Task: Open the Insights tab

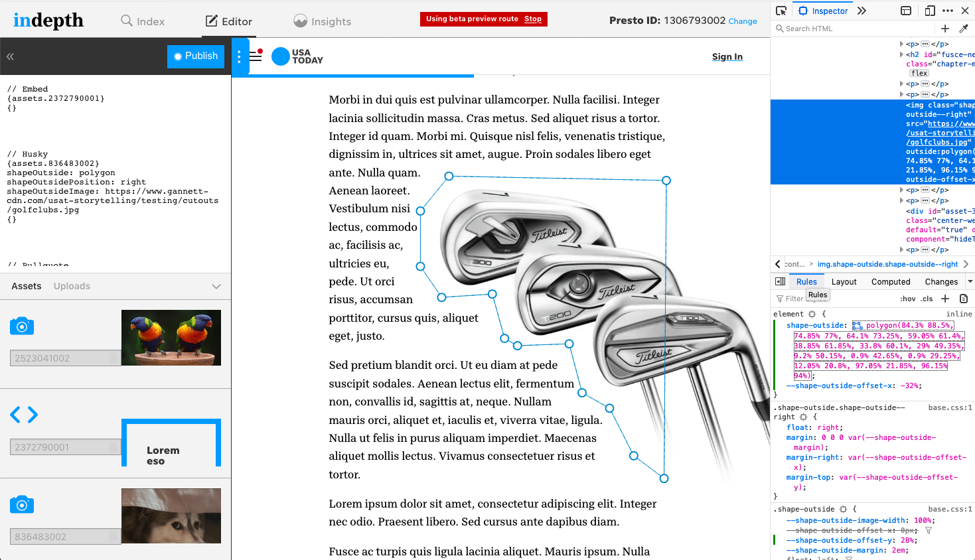Action: pos(322,21)
